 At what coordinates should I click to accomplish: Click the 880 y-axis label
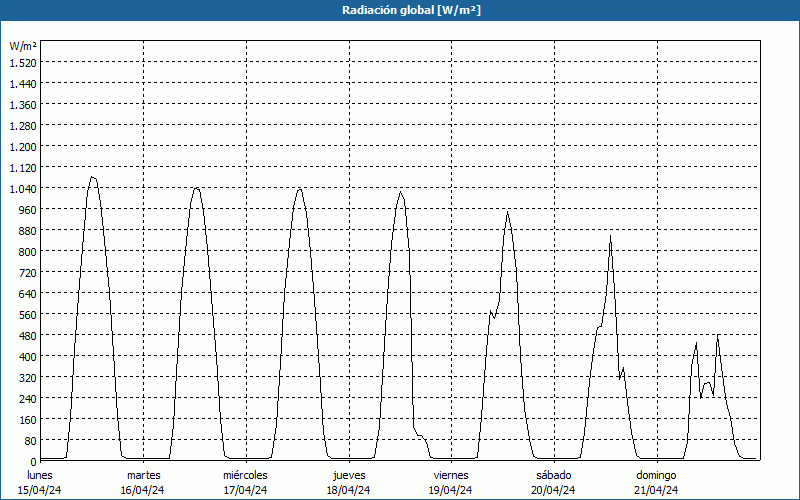pos(28,230)
